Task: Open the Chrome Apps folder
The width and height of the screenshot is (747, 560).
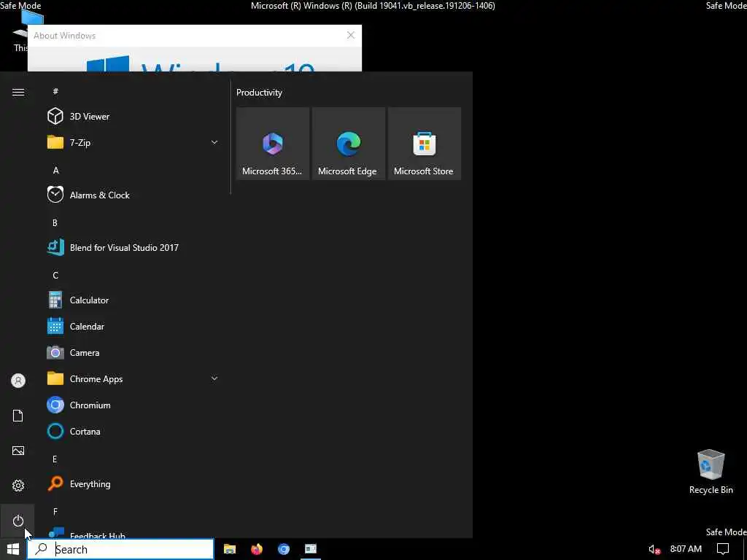Action: pyautogui.click(x=133, y=378)
